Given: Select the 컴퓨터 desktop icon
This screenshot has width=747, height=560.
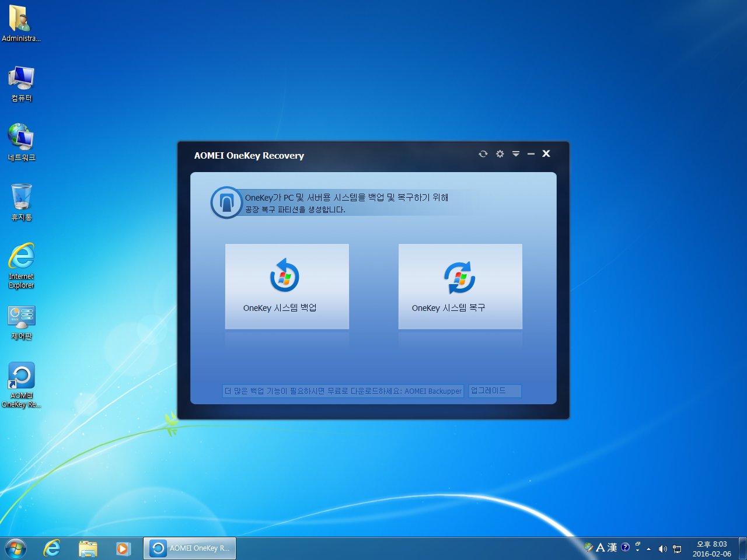Looking at the screenshot, I should [x=22, y=84].
